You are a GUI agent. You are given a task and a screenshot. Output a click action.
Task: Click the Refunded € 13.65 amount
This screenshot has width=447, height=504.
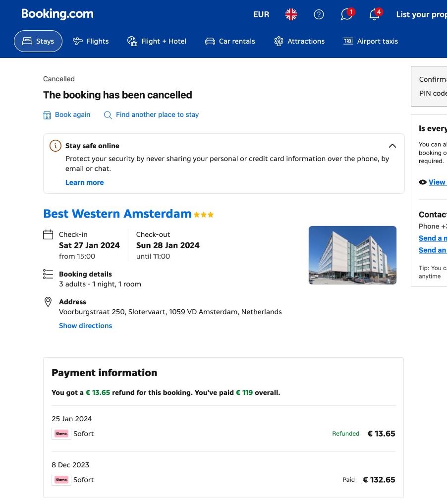tap(381, 434)
